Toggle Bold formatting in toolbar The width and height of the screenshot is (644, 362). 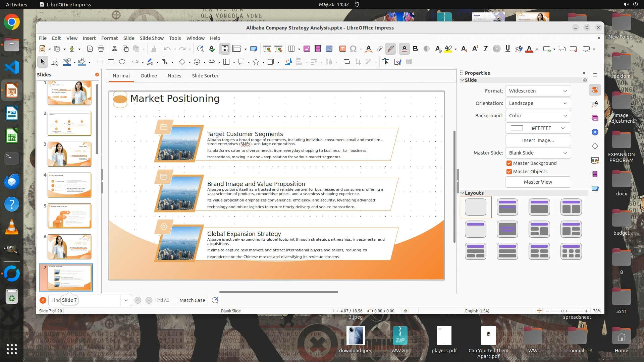[x=415, y=49]
